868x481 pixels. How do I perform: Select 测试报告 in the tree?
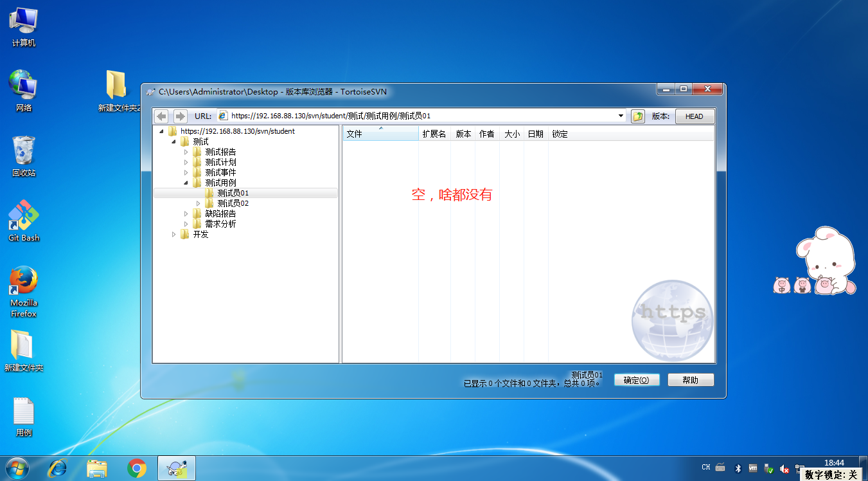click(220, 152)
